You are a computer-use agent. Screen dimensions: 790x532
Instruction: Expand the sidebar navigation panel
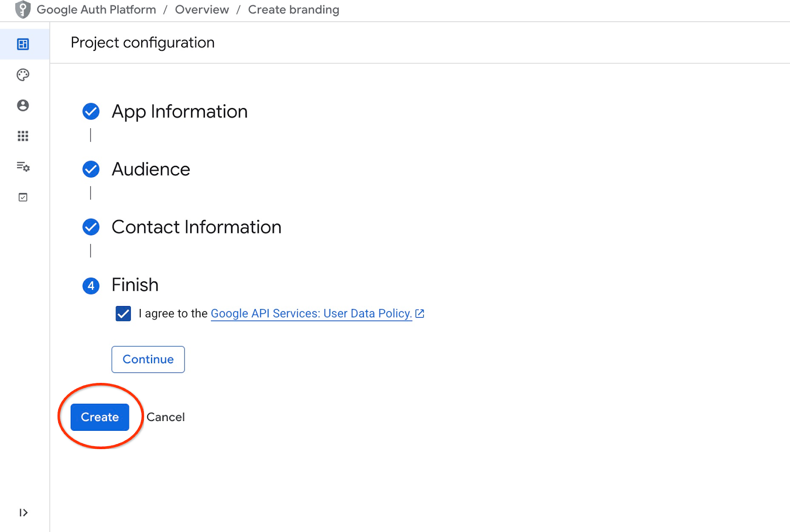tap(23, 513)
